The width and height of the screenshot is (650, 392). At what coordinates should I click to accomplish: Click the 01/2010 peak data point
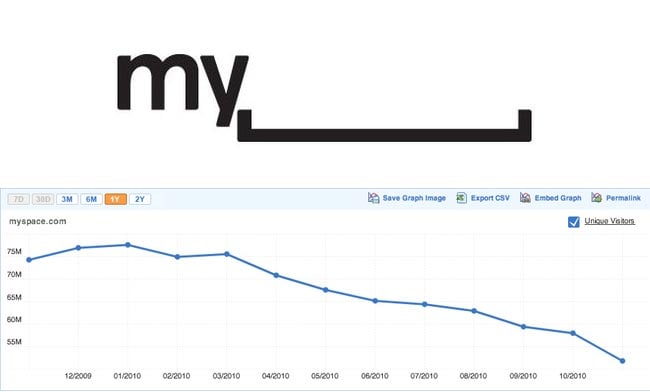(x=128, y=245)
